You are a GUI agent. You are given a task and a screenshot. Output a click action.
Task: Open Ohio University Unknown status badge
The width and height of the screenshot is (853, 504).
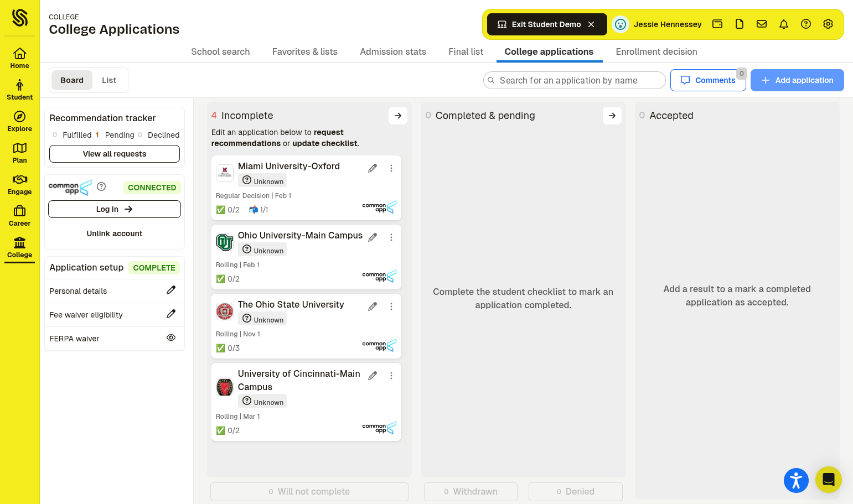[262, 250]
